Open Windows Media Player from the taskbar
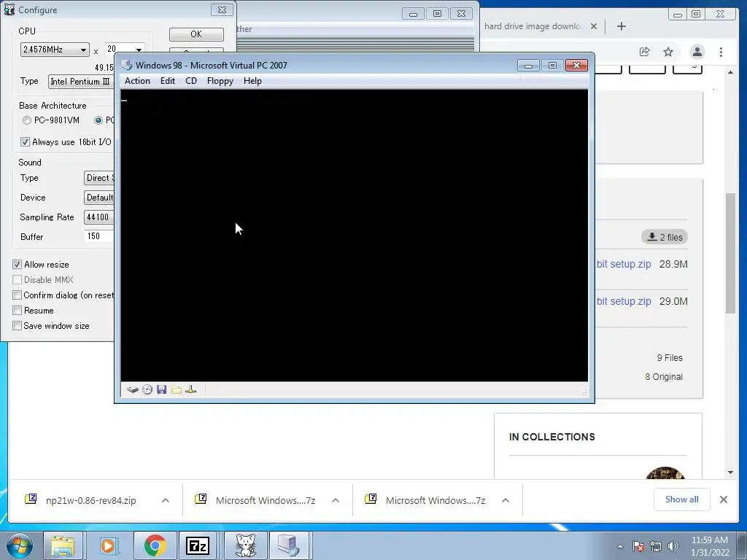This screenshot has height=560, width=747. (x=108, y=545)
